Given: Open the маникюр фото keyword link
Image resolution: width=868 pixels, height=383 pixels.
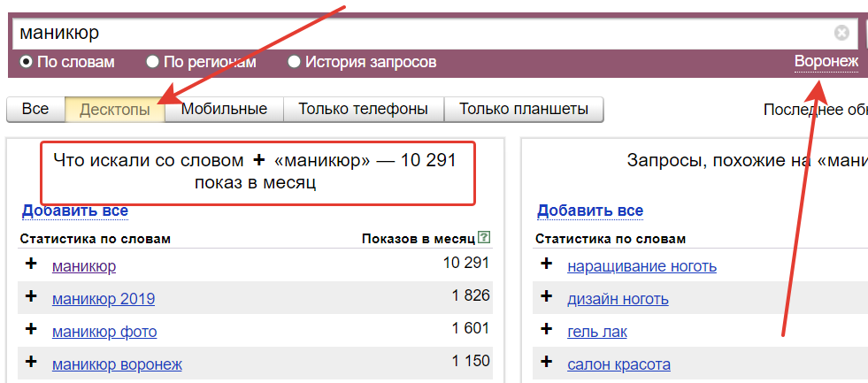Looking at the screenshot, I should point(104,332).
